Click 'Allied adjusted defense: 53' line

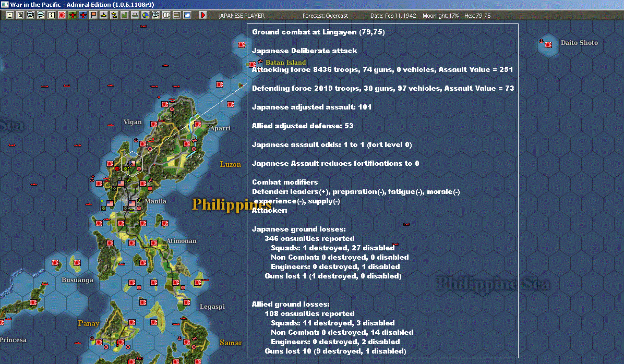point(303,125)
